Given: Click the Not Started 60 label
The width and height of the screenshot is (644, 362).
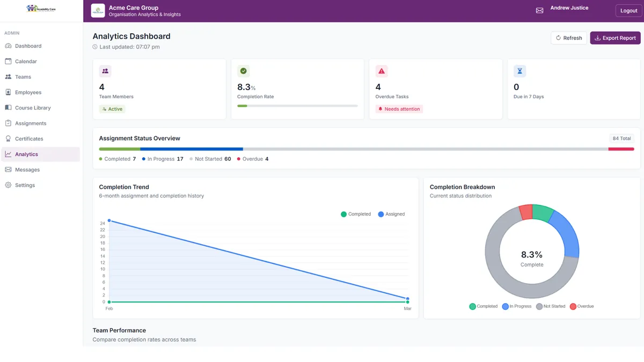Looking at the screenshot, I should pos(210,159).
